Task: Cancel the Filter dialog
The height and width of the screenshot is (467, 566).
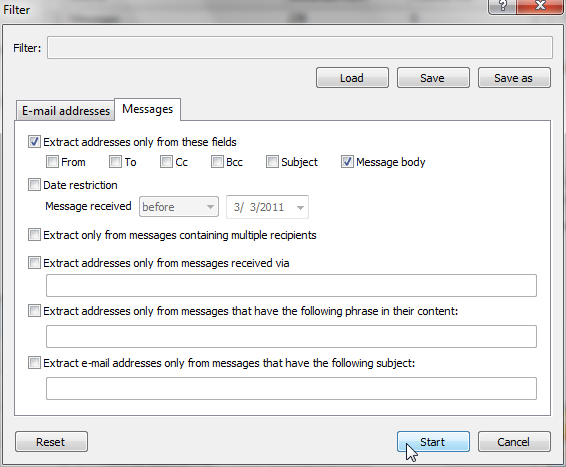Action: [x=514, y=441]
